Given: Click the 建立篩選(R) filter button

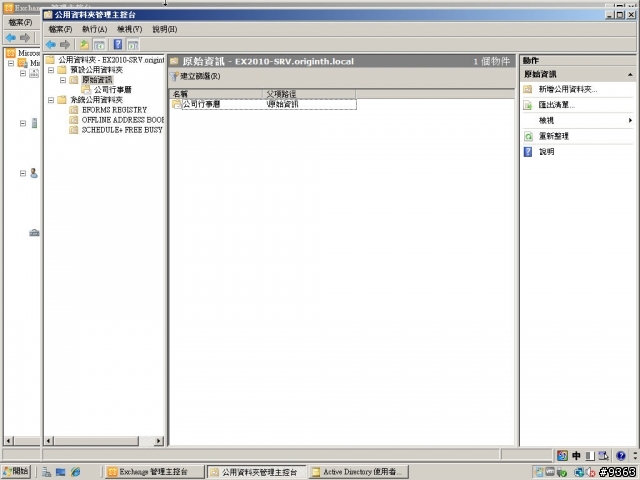Looking at the screenshot, I should [x=196, y=76].
